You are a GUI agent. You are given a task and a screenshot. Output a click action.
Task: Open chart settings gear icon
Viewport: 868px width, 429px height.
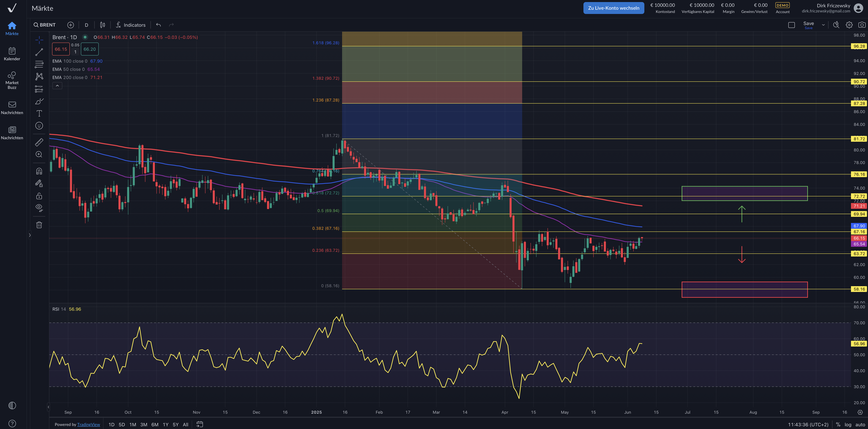pyautogui.click(x=849, y=25)
